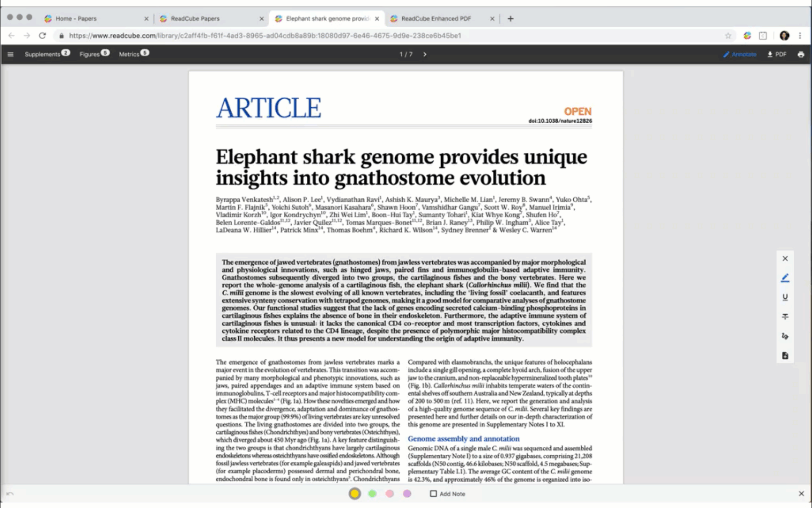This screenshot has height=508, width=812.
Task: Open a new browser tab
Action: click(x=510, y=19)
